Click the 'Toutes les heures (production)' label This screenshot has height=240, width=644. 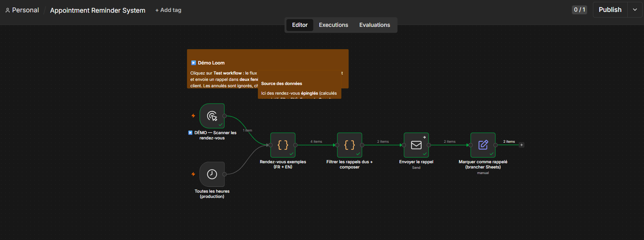(212, 194)
